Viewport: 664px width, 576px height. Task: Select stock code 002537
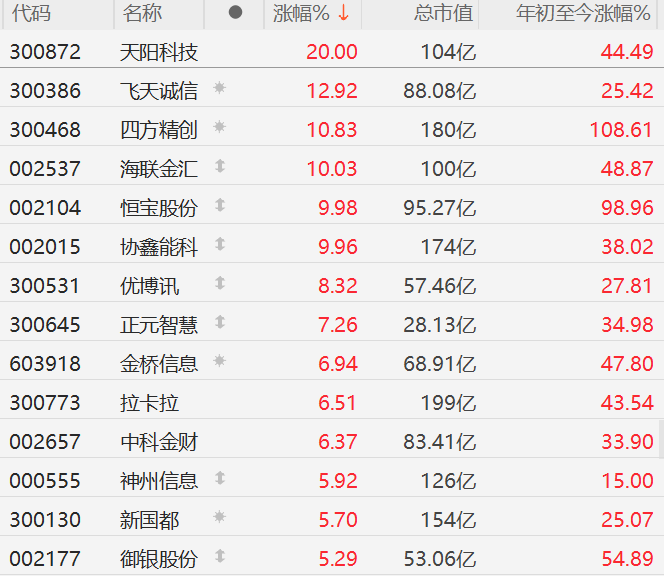pyautogui.click(x=45, y=169)
